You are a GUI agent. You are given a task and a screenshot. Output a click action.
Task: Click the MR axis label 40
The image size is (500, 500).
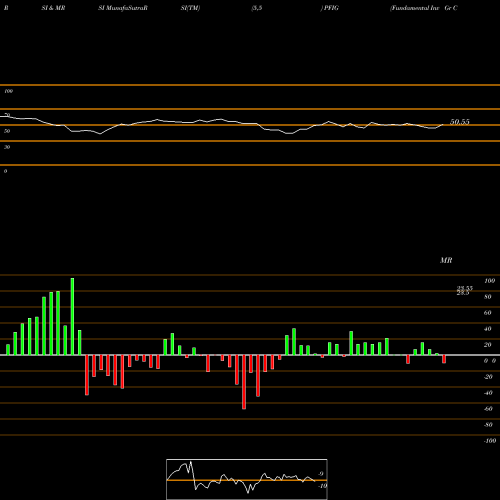click(x=488, y=329)
